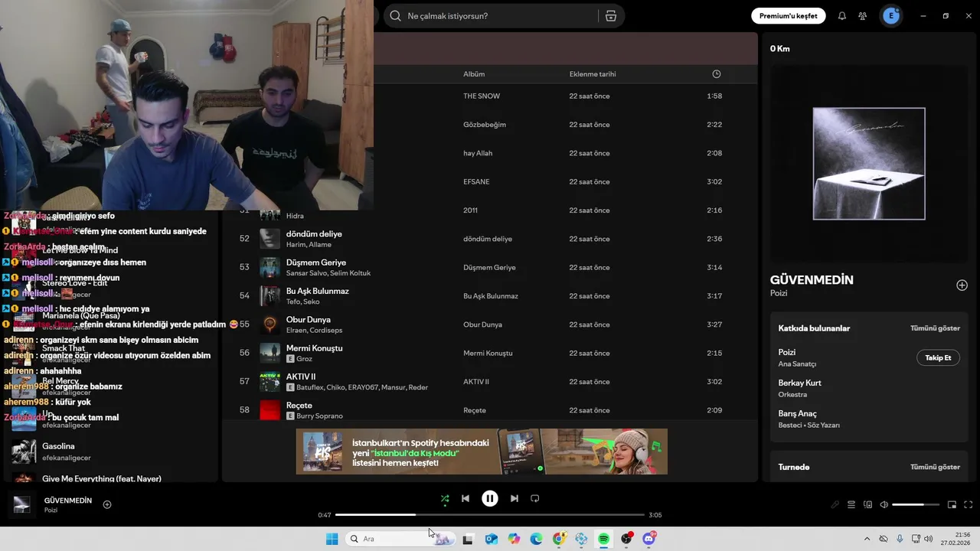Open album link 'THE SNOW'
Image resolution: width=980 pixels, height=551 pixels.
tap(482, 96)
